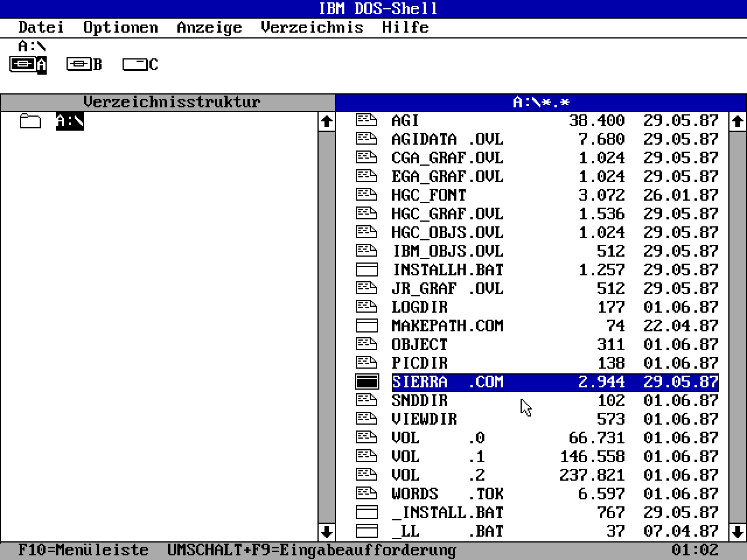The image size is (747, 560).
Task: Select file name _INSTALL.BAT
Action: point(447,512)
